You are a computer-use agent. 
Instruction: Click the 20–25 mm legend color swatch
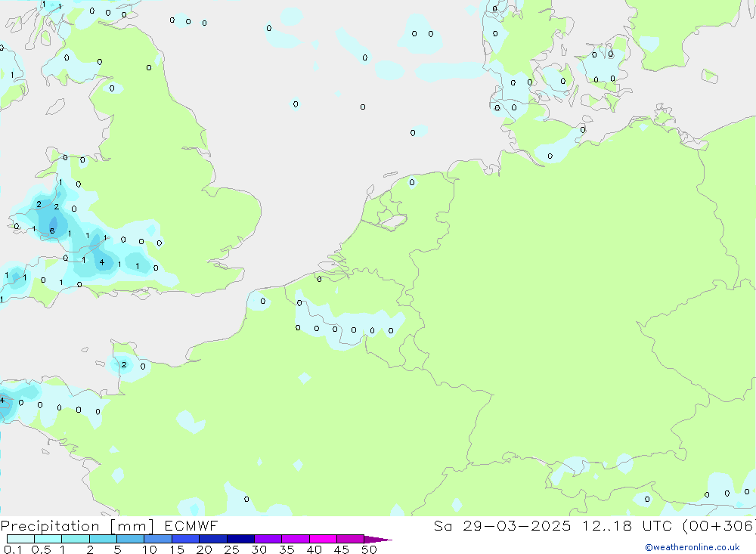coord(213,539)
